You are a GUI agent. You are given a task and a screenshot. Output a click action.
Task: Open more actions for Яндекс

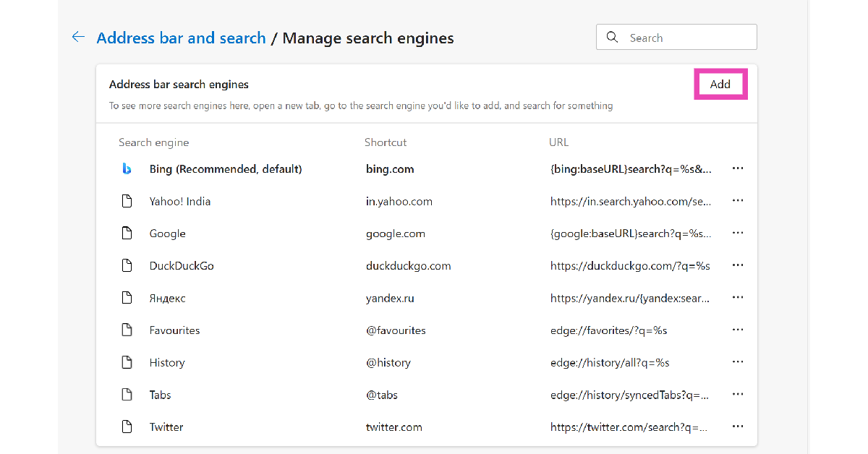[738, 298]
